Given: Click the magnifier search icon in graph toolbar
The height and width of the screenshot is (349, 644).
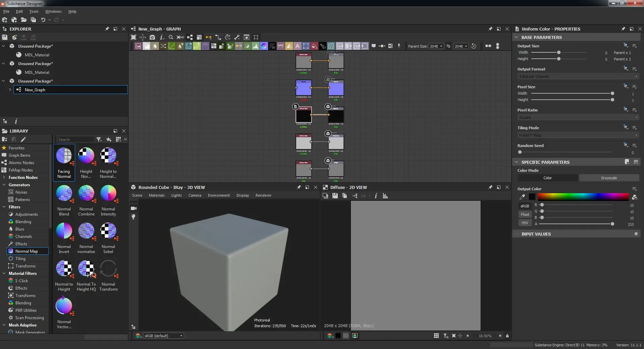Looking at the screenshot, I should 171,37.
